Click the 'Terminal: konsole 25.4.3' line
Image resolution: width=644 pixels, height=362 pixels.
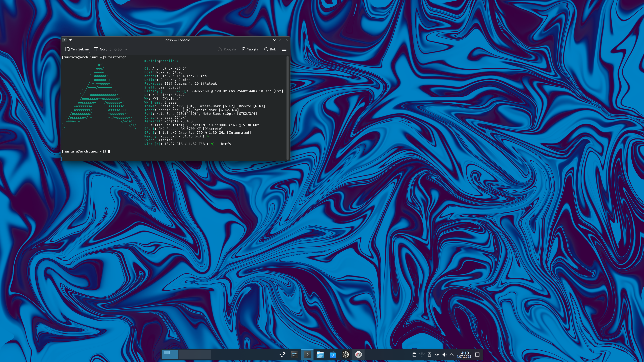pyautogui.click(x=168, y=121)
